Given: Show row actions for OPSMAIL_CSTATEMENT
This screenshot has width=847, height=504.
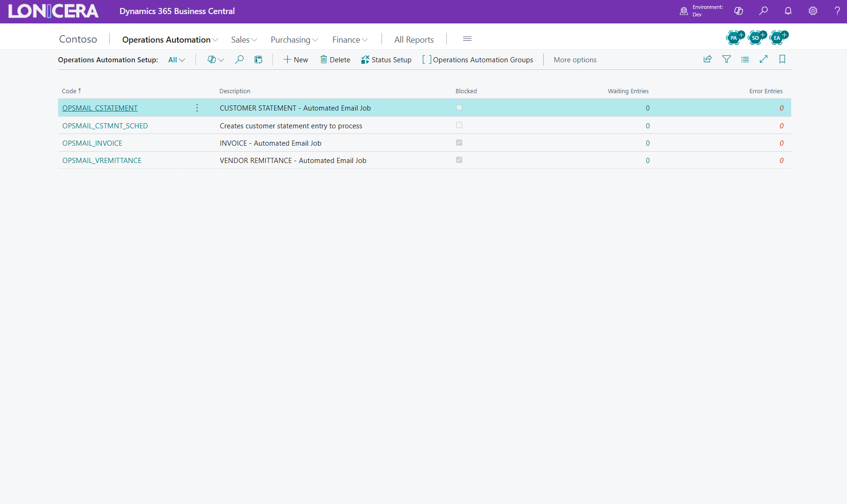Looking at the screenshot, I should [x=197, y=108].
